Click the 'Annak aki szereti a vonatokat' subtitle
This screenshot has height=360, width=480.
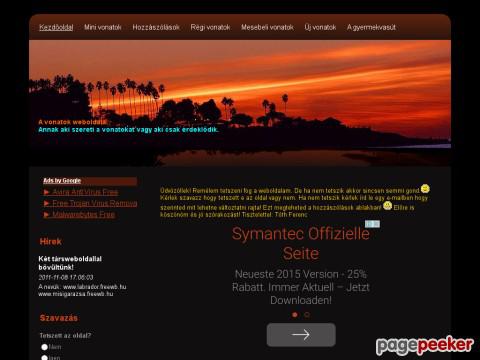coord(128,130)
